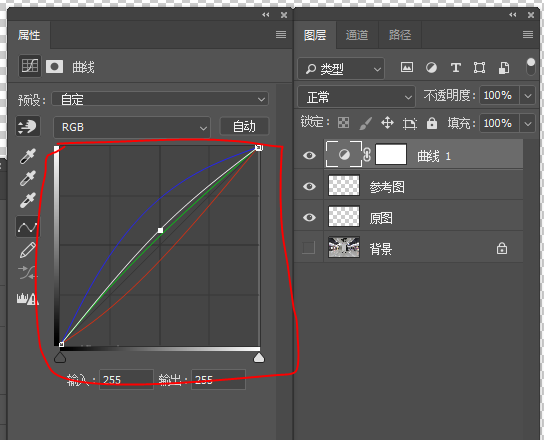The image size is (544, 440).
Task: Click the white point slider triangle
Action: pyautogui.click(x=259, y=358)
